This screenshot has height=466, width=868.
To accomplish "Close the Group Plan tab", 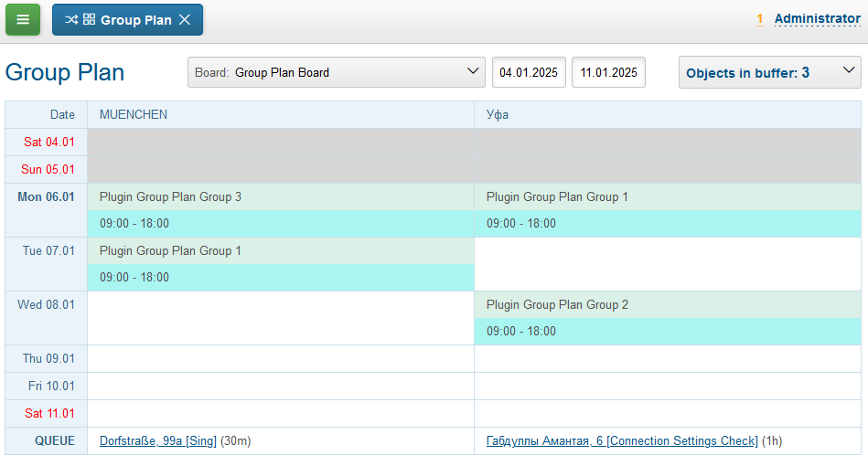I will coord(185,19).
